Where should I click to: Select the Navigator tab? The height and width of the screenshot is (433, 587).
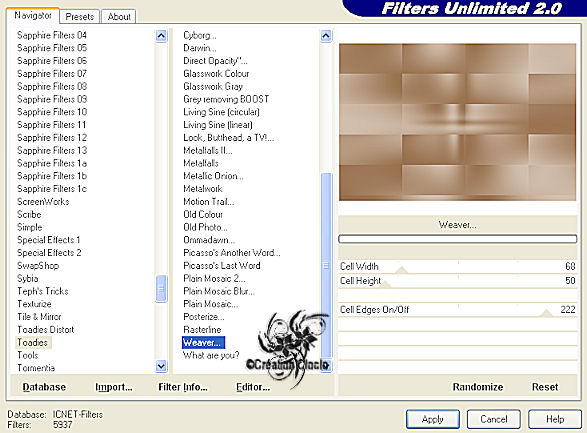tap(33, 15)
